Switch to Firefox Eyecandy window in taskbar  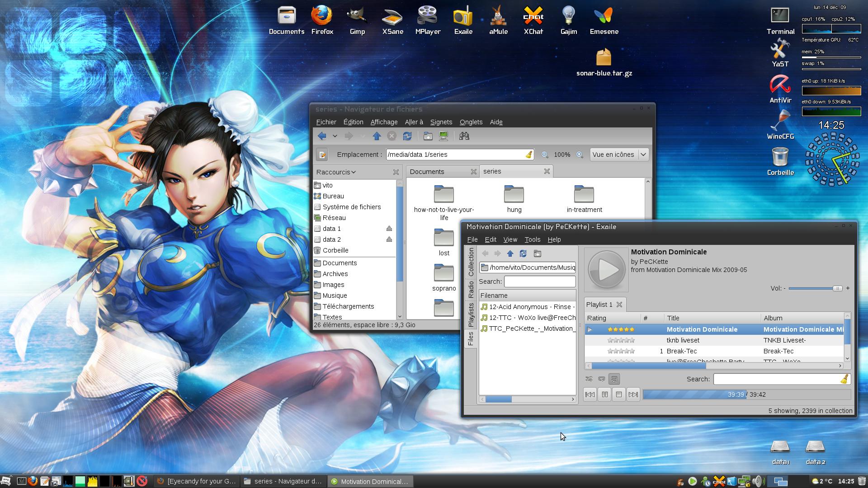click(x=196, y=481)
